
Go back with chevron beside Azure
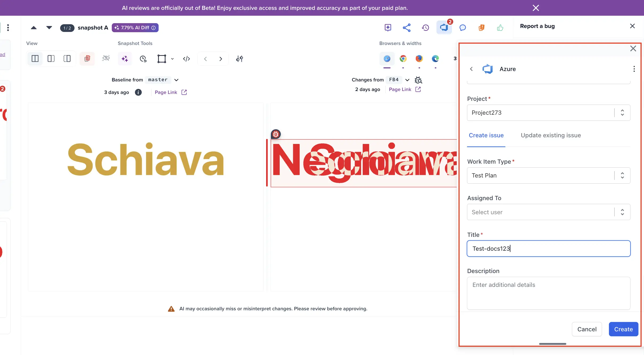pos(471,69)
